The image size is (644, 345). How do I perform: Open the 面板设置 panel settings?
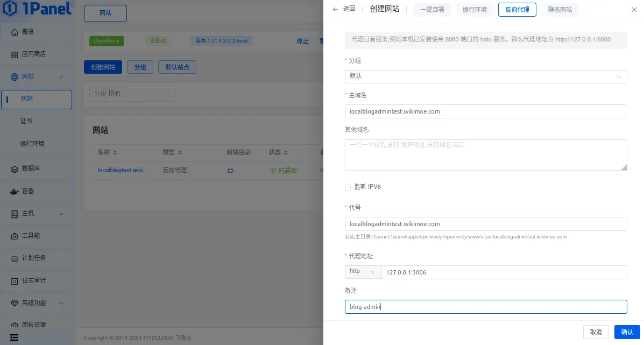(x=35, y=324)
